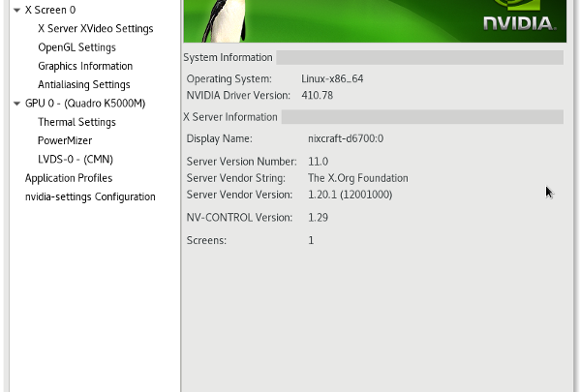580x392 pixels.
Task: Collapse the GPU 0 Quadro K5000M node
Action: click(16, 104)
